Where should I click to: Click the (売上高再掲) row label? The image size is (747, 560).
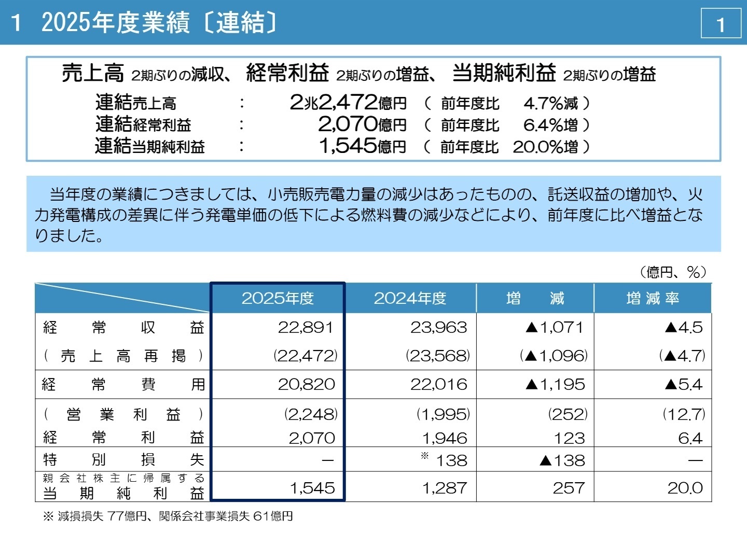pyautogui.click(x=123, y=356)
